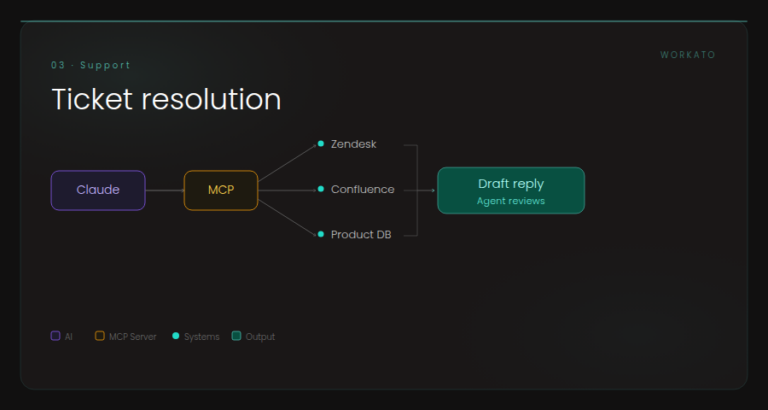Click the green Draft reply box
Image resolution: width=768 pixels, height=410 pixels.
511,191
